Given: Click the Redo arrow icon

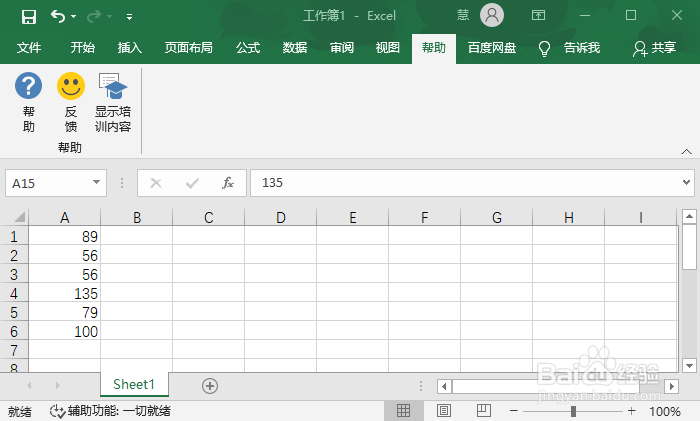Looking at the screenshot, I should point(94,16).
